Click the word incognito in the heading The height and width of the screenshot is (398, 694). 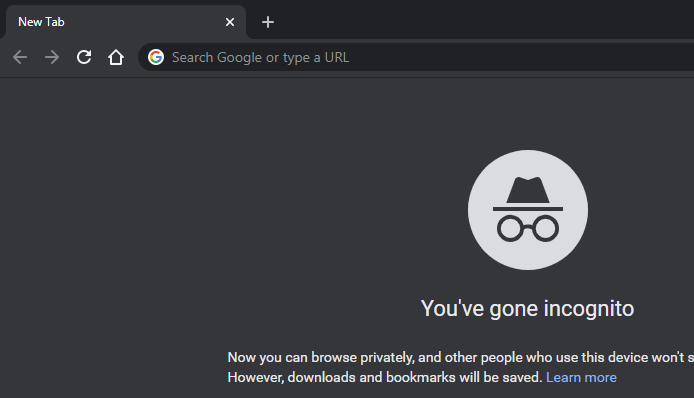pos(589,309)
